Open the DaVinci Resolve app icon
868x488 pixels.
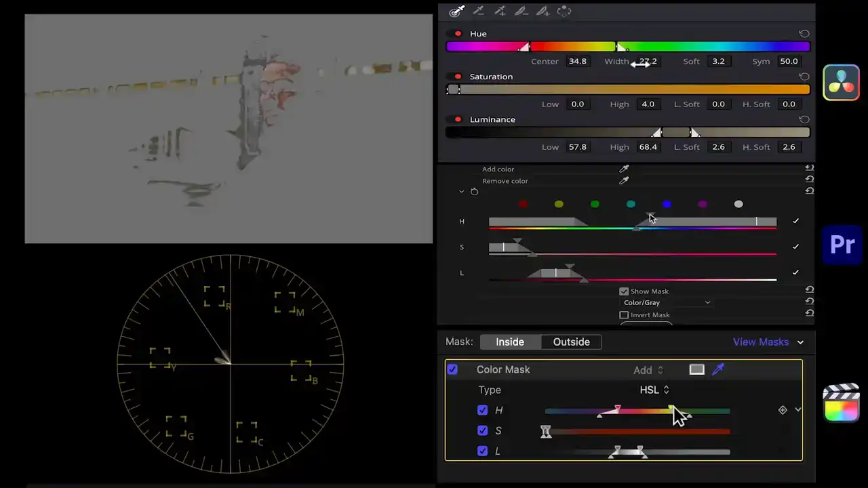(x=841, y=83)
